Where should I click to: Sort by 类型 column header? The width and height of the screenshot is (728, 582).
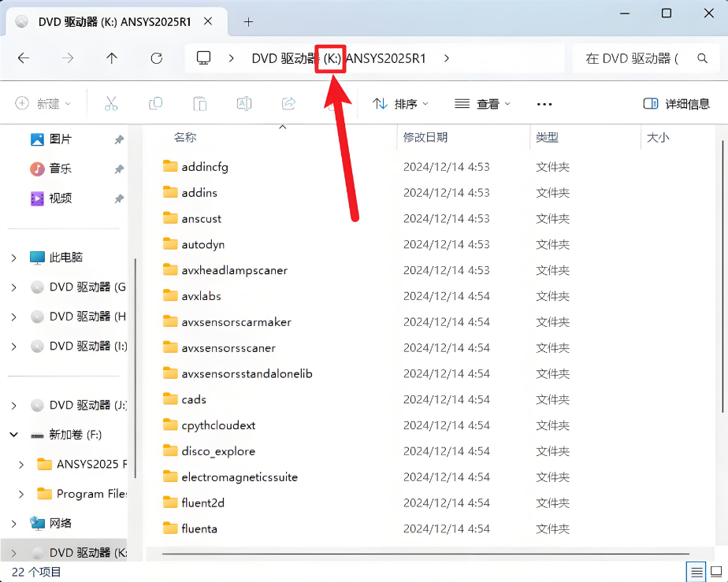pyautogui.click(x=547, y=137)
